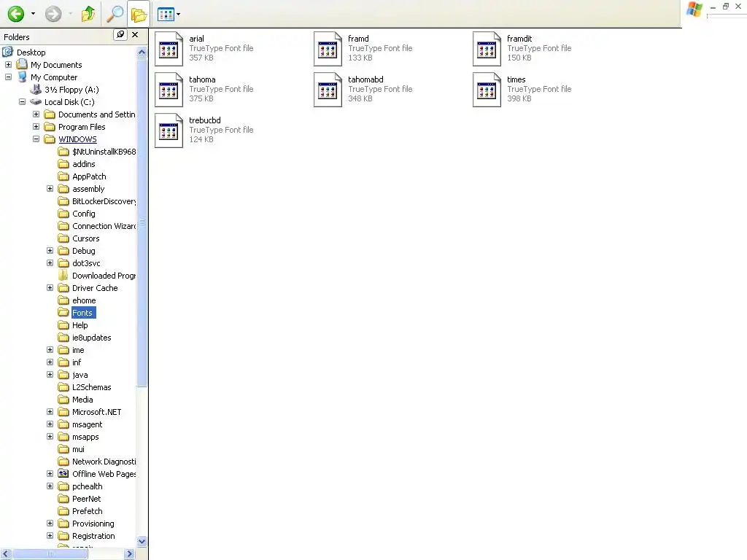
Task: Expand the Debug folder
Action: click(50, 251)
